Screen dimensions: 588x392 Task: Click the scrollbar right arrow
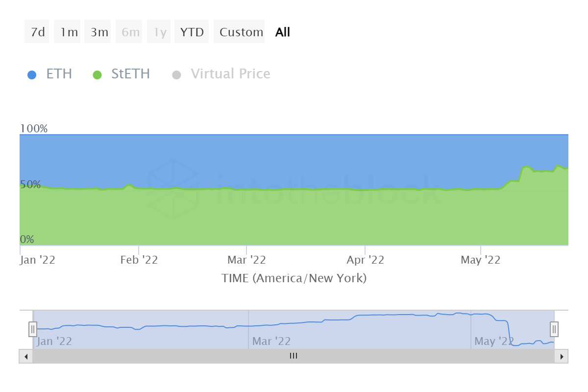click(x=562, y=356)
